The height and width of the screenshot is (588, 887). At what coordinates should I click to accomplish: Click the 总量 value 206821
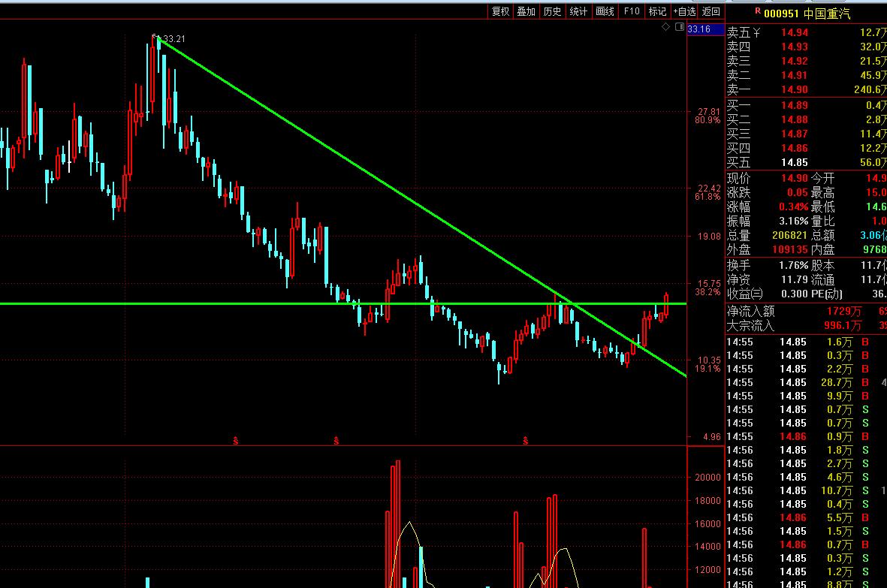tap(789, 235)
